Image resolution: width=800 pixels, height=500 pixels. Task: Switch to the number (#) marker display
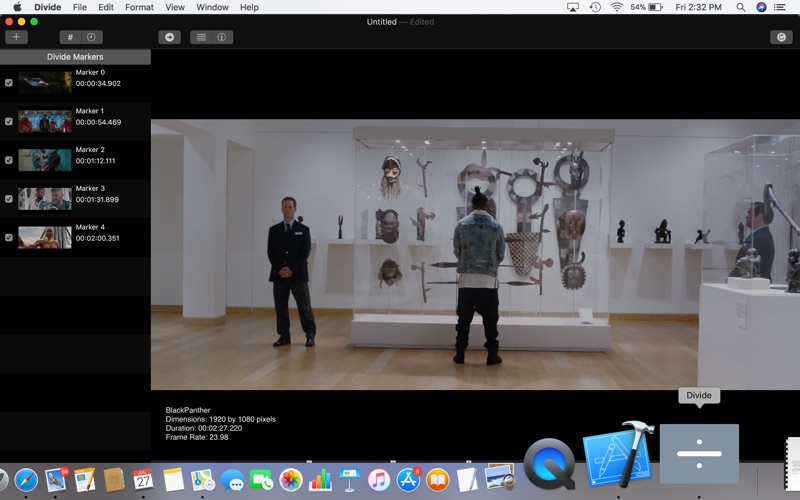(70, 37)
